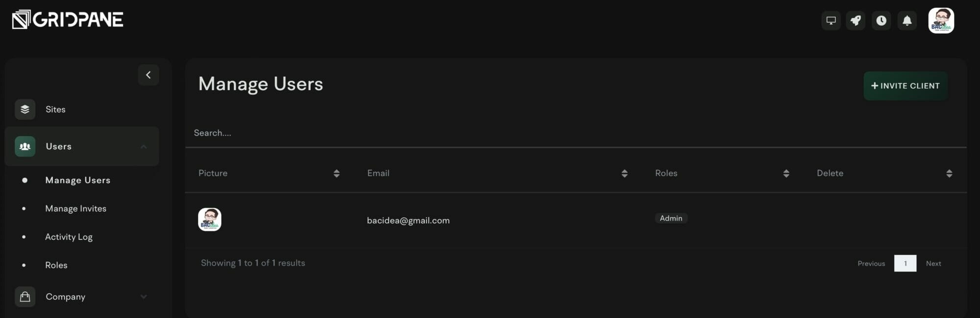
Task: Collapse the sidebar with left chevron
Action: (148, 75)
